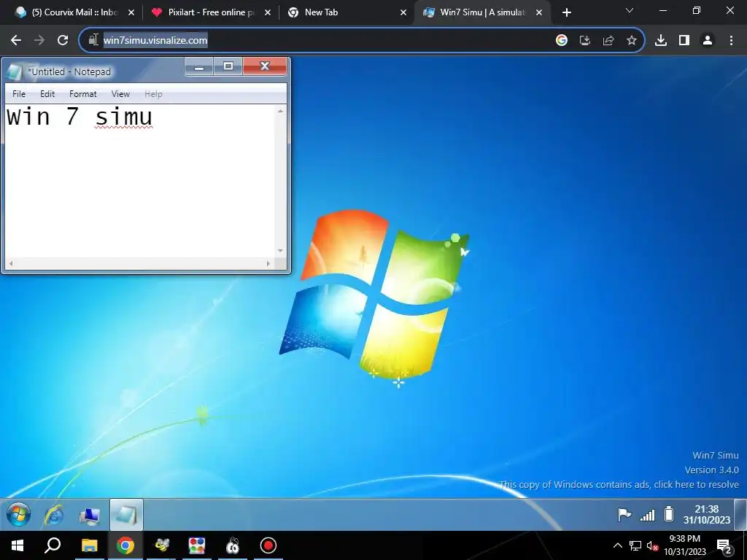Click Notepad's scroll-down arrow
Screen dimensions: 747x560
click(281, 251)
